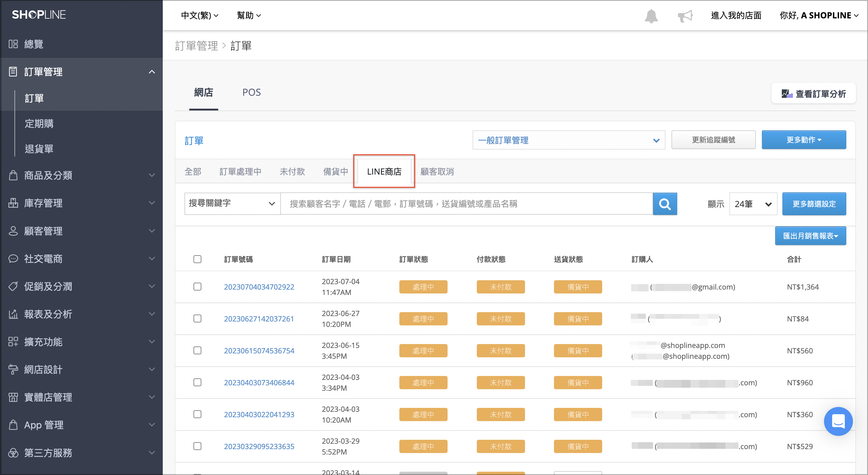Click the SHOPLINE logo

pyautogui.click(x=39, y=15)
